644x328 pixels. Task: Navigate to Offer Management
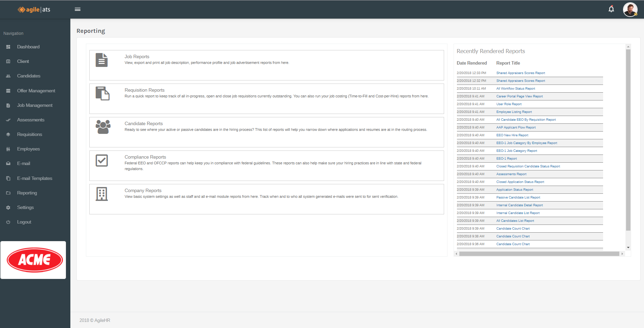36,91
